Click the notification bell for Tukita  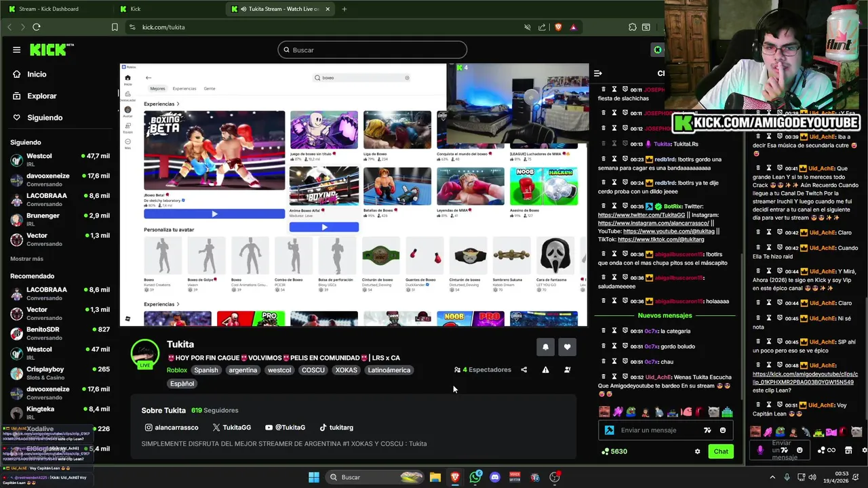point(545,347)
